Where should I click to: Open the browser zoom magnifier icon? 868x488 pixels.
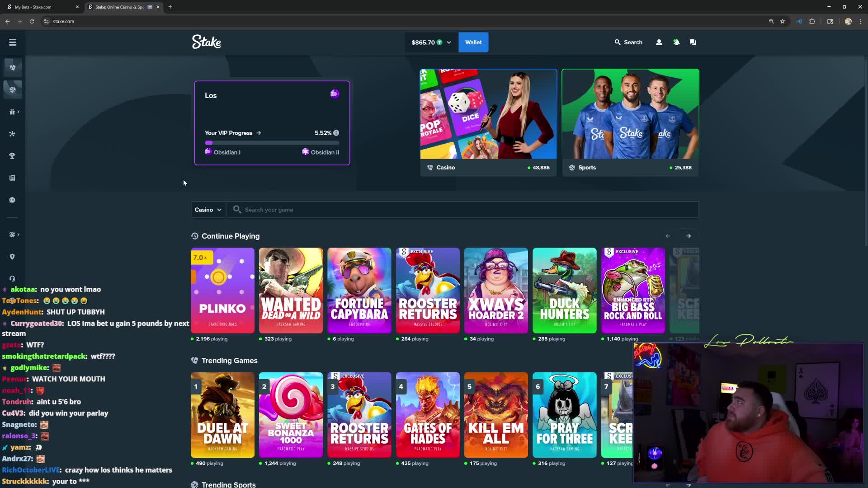[x=772, y=21]
